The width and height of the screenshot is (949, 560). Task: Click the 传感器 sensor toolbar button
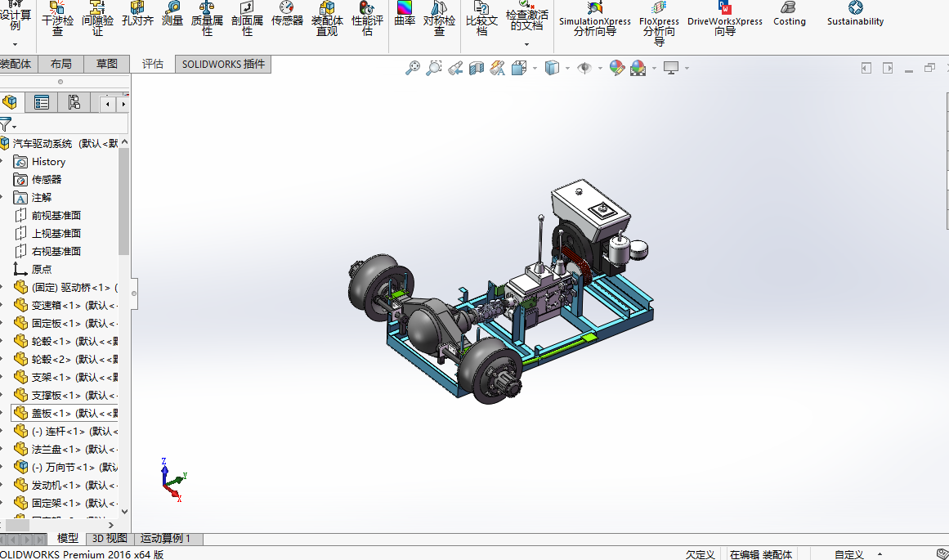(287, 15)
